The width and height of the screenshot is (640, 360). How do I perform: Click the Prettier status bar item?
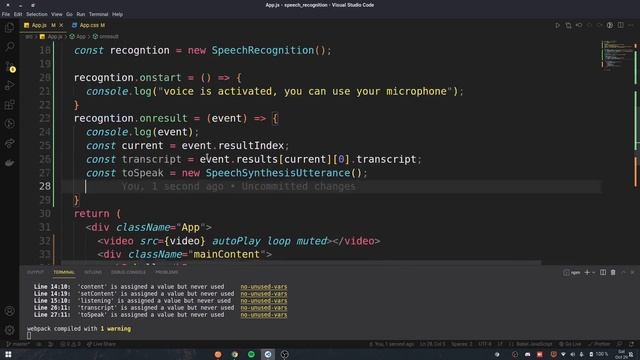click(x=599, y=344)
